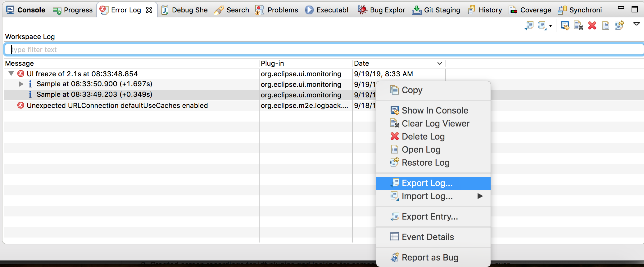The height and width of the screenshot is (267, 644).
Task: Click the Open Log toolbar icon
Action: 605,26
